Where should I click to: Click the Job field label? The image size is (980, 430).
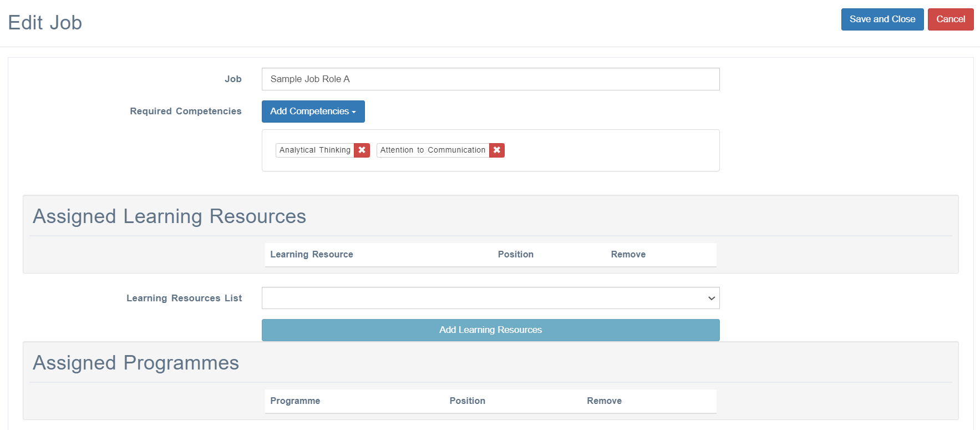pyautogui.click(x=233, y=79)
